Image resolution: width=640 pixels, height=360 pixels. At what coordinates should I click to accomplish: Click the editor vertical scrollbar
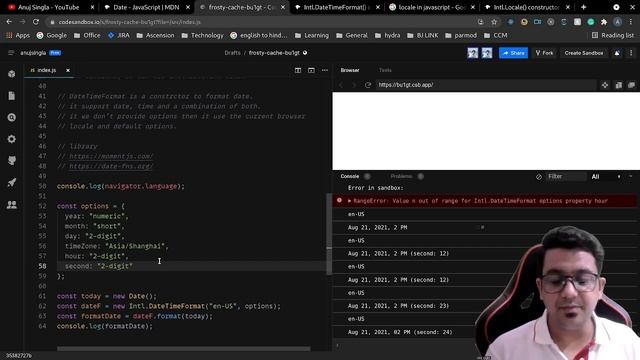click(329, 234)
